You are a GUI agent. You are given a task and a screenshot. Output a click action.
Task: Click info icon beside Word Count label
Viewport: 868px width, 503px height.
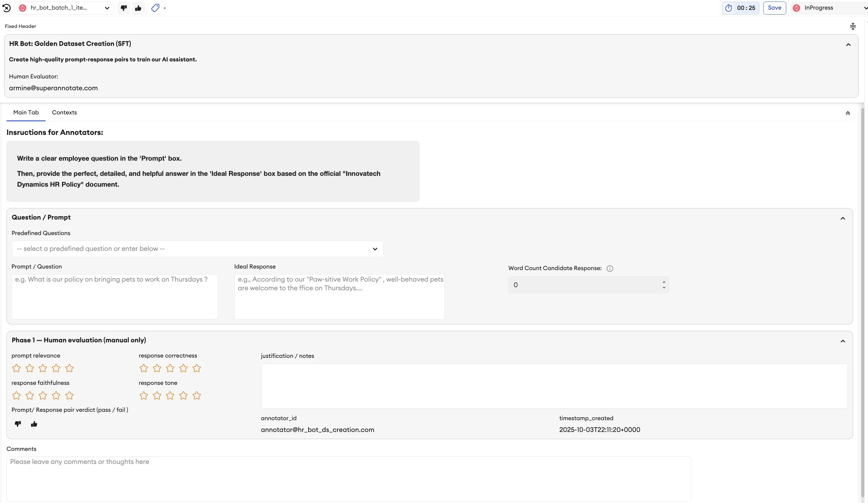[610, 268]
